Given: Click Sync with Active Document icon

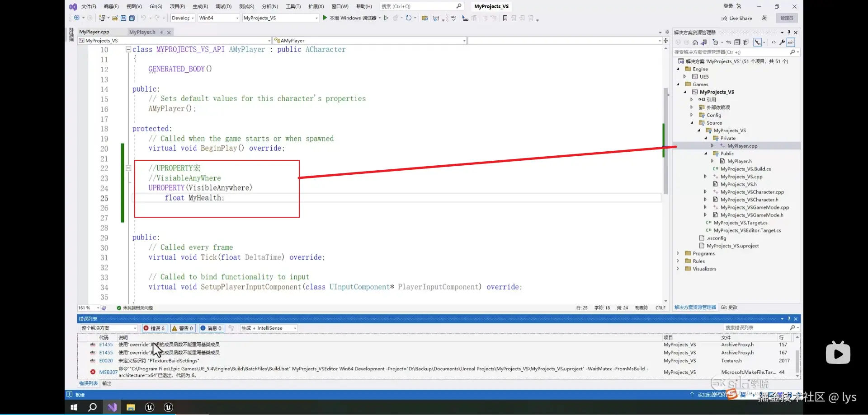Looking at the screenshot, I should point(729,42).
